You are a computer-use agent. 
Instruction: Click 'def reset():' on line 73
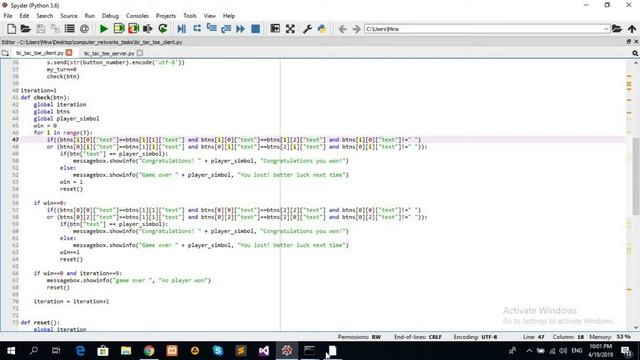pos(40,322)
